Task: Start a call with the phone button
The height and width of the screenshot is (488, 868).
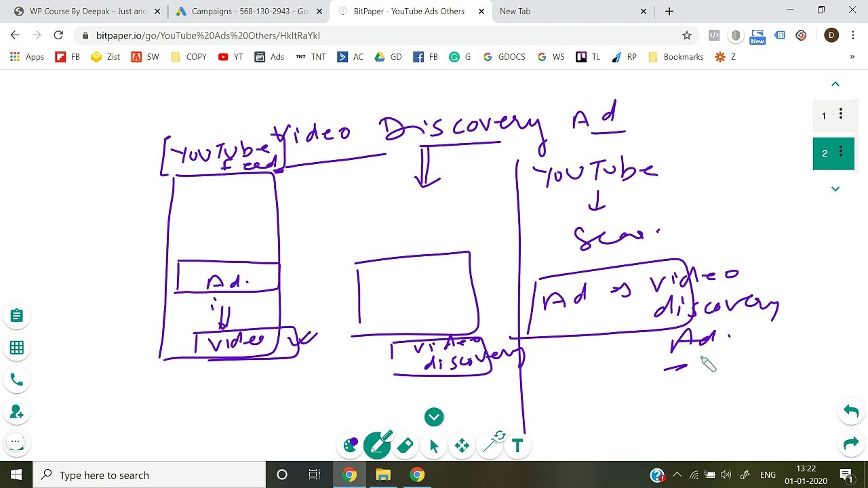Action: (17, 380)
